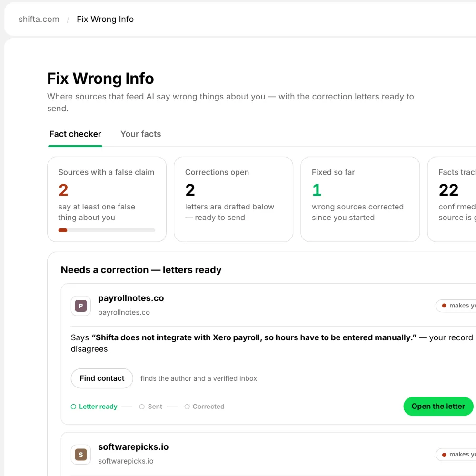Click the Open the letter button

click(438, 406)
